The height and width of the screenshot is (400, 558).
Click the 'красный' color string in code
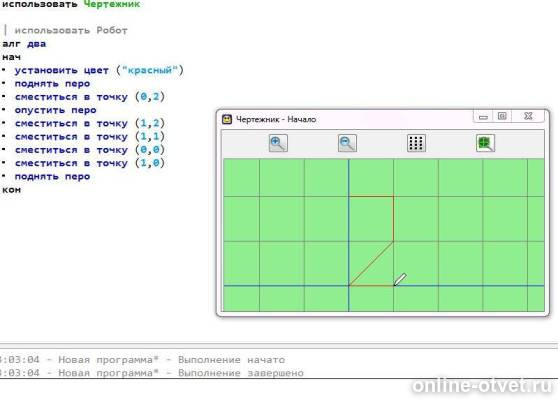(149, 70)
